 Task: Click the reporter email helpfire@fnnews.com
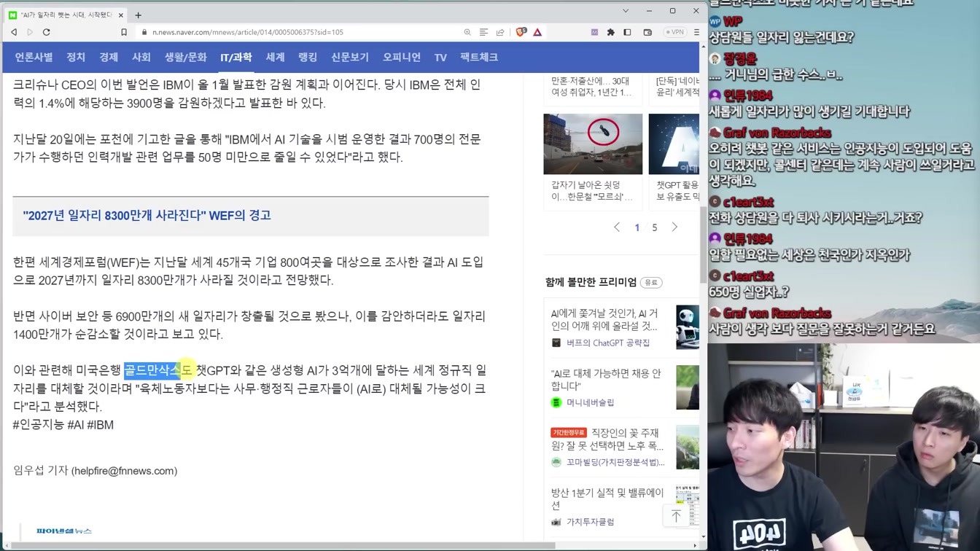click(125, 471)
